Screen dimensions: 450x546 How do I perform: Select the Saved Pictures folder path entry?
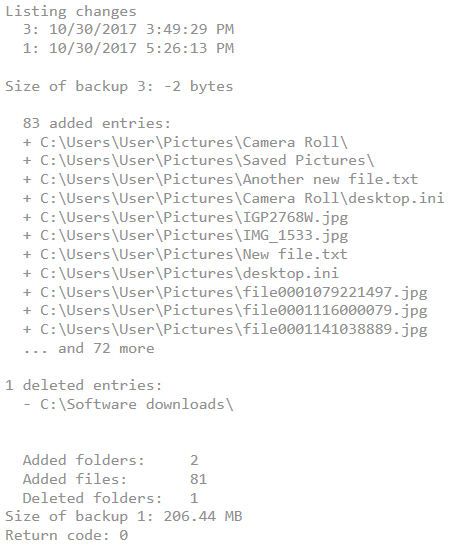(199, 161)
